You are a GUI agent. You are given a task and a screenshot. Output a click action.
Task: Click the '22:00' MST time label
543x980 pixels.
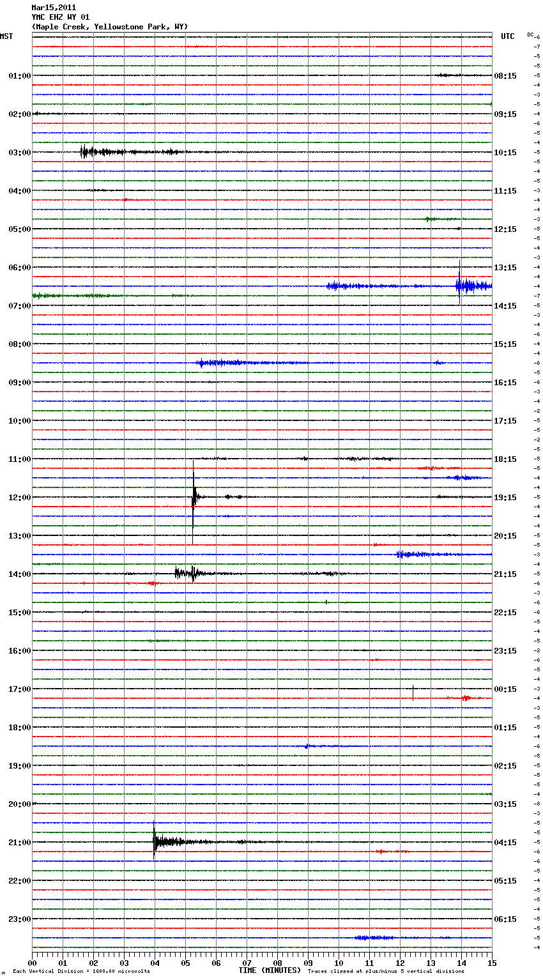(x=20, y=881)
